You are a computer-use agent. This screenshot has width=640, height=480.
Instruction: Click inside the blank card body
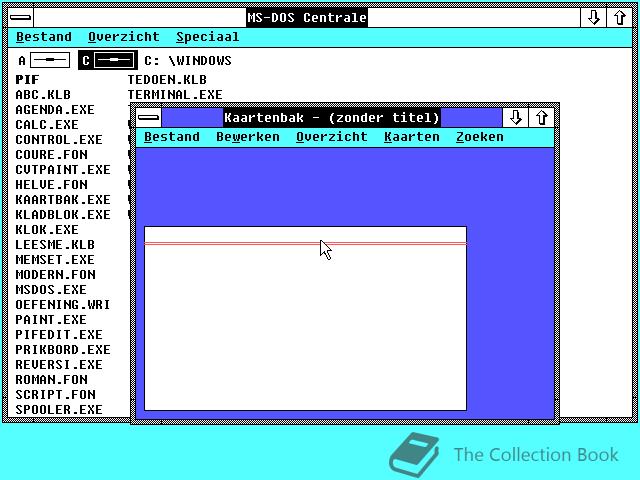click(305, 327)
